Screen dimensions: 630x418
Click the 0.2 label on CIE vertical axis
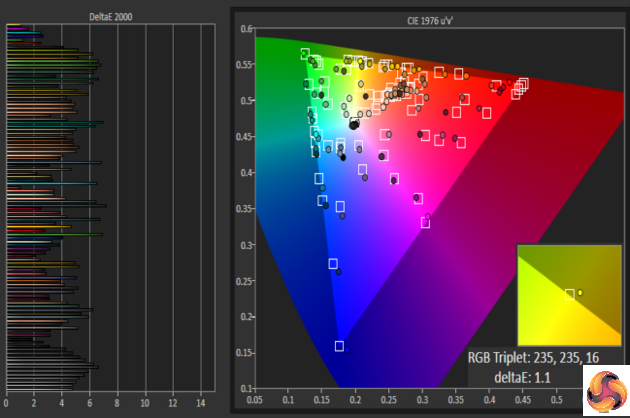247,317
